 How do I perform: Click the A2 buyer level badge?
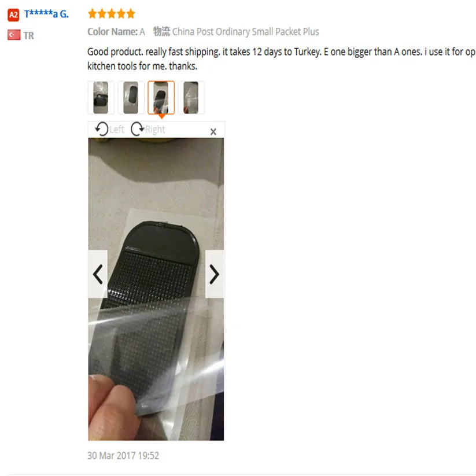(13, 15)
